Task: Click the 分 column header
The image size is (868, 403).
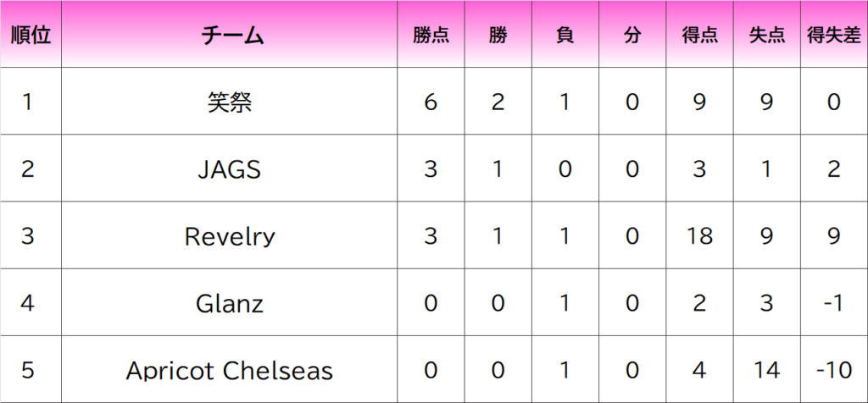Action: tap(632, 35)
